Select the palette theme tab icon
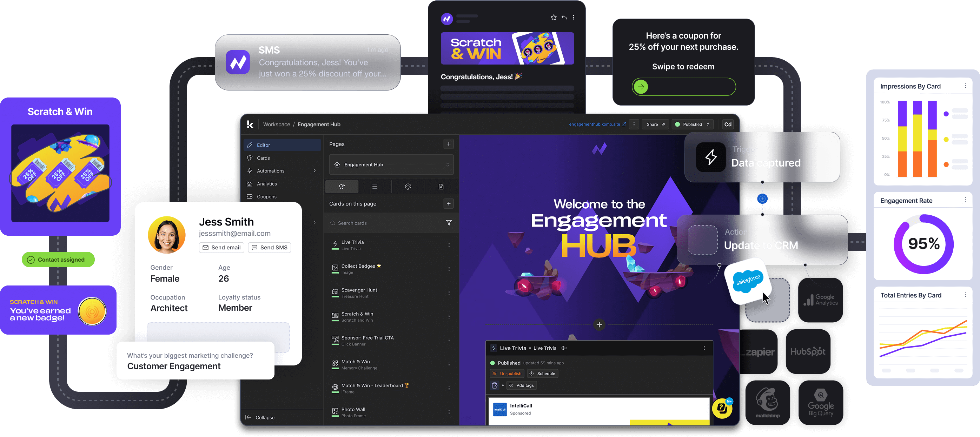This screenshot has height=437, width=980. (x=408, y=187)
